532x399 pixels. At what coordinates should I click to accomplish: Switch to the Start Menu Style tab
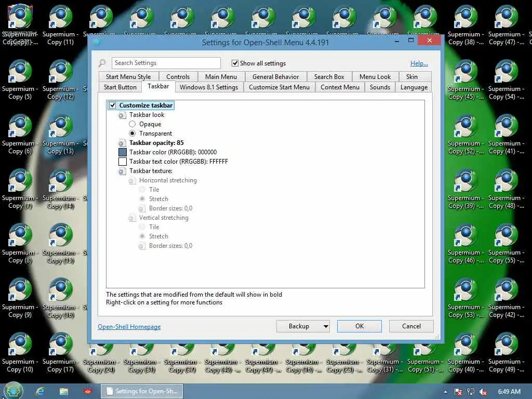128,77
